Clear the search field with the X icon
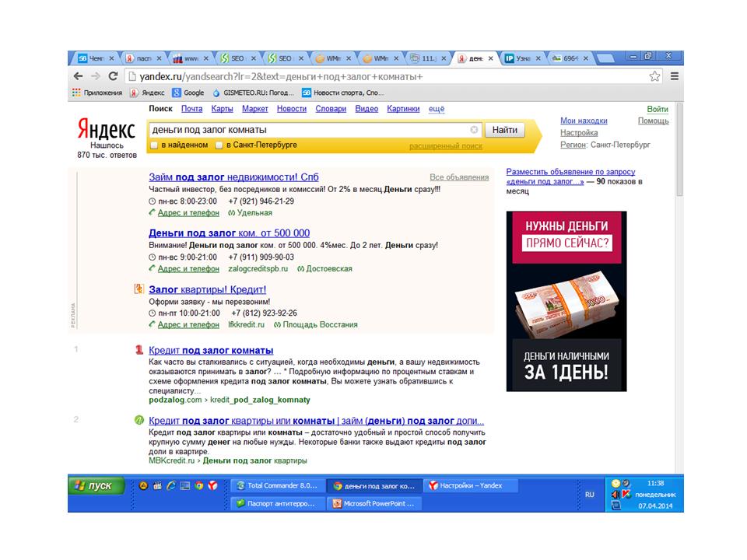 tap(474, 130)
